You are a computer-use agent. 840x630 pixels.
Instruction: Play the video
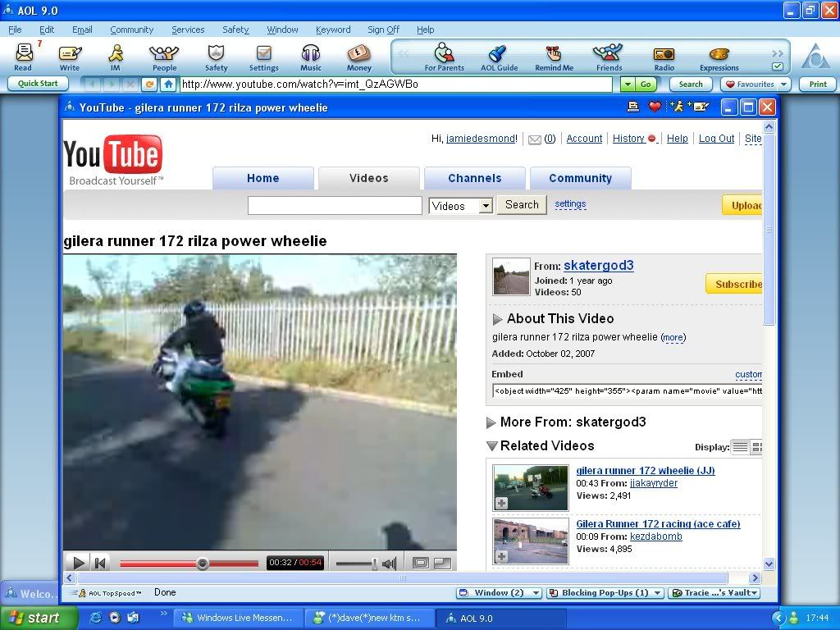click(78, 563)
